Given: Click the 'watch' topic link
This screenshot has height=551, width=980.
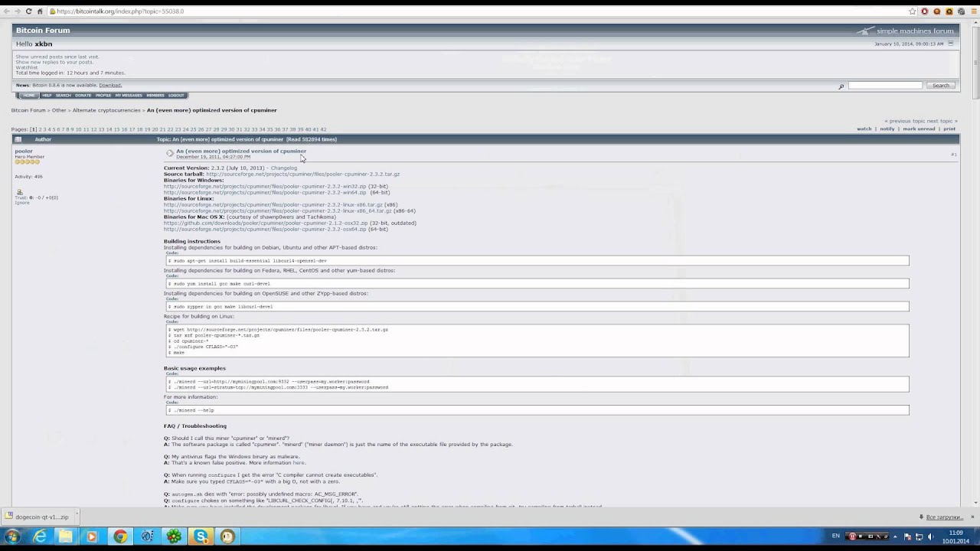Looking at the screenshot, I should pyautogui.click(x=864, y=129).
